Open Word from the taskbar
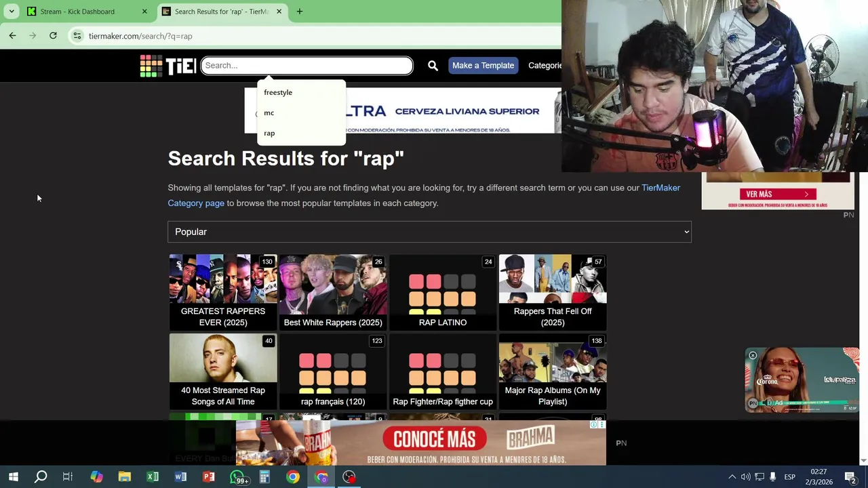 click(180, 477)
